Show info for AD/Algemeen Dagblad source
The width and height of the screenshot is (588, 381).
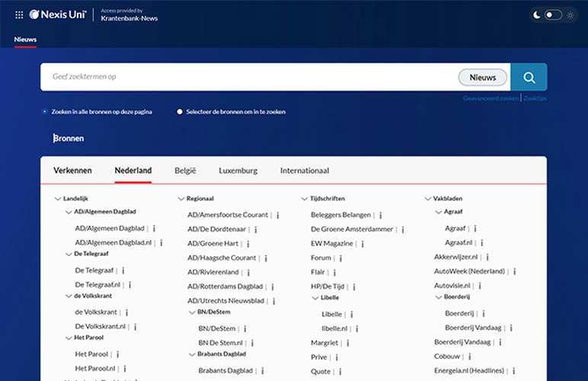pyautogui.click(x=154, y=229)
